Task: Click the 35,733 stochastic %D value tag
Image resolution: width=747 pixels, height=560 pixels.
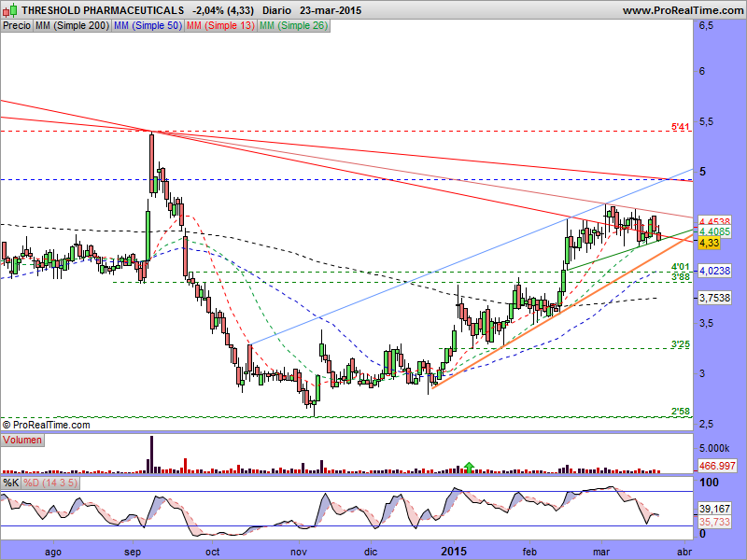Action: click(714, 522)
